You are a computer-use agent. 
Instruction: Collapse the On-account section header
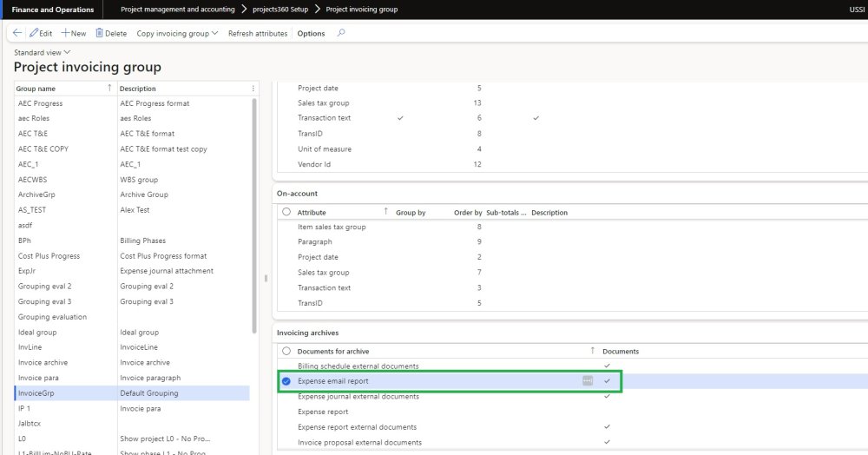coord(298,194)
